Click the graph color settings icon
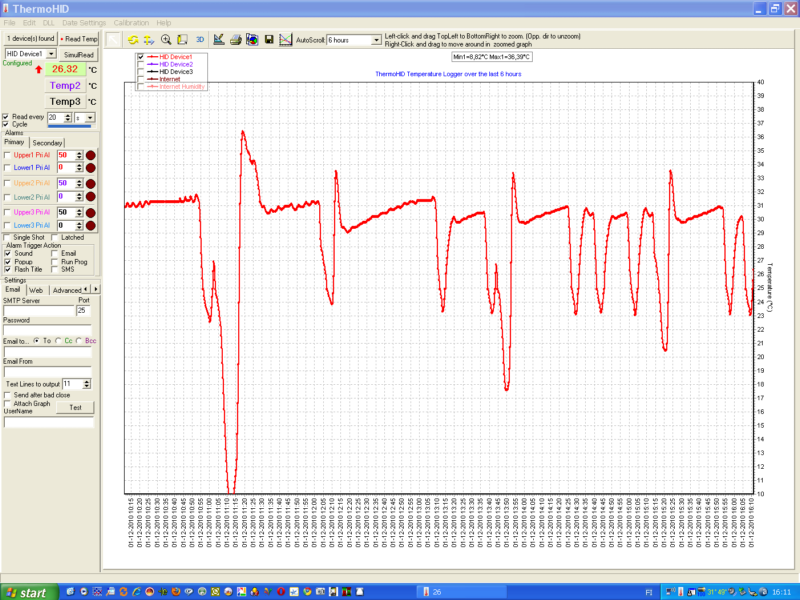This screenshot has height=600, width=800. [251, 40]
